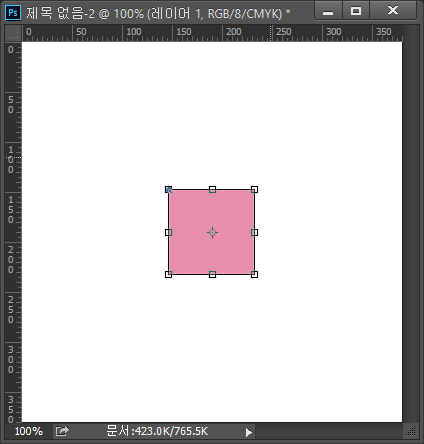Click the 100% zoom level field
Image resolution: width=424 pixels, height=444 pixels.
pos(29,431)
